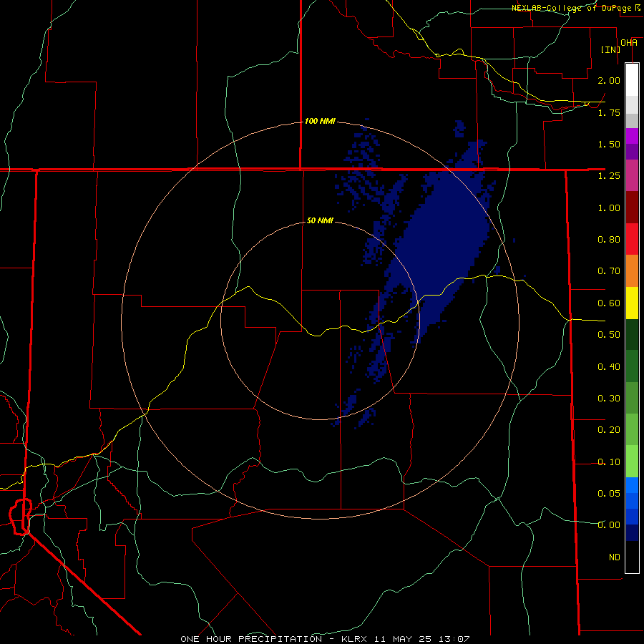Click the 100 NMI range ring label

320,121
